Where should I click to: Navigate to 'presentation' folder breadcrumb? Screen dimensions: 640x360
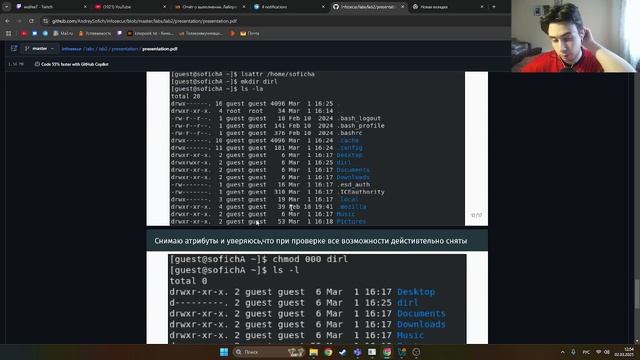click(x=125, y=49)
